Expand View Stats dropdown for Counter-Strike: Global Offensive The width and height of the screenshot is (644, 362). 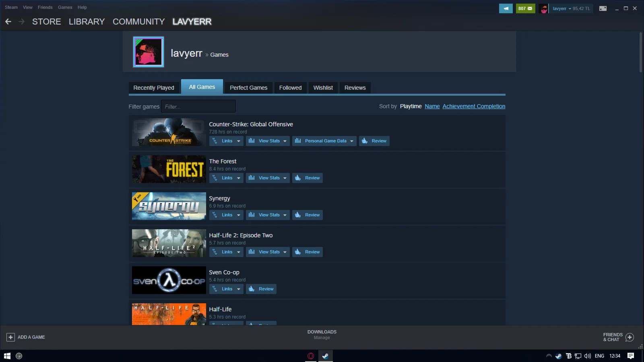click(268, 141)
